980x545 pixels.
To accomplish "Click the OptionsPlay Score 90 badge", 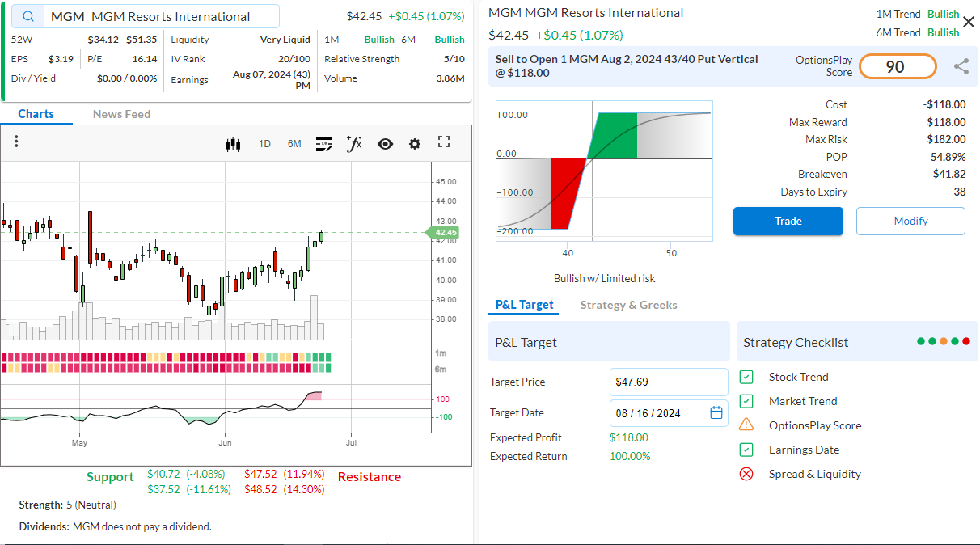I will (x=898, y=67).
